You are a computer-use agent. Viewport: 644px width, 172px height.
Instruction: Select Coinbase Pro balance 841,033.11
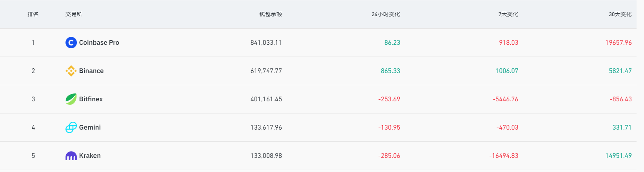(x=266, y=42)
